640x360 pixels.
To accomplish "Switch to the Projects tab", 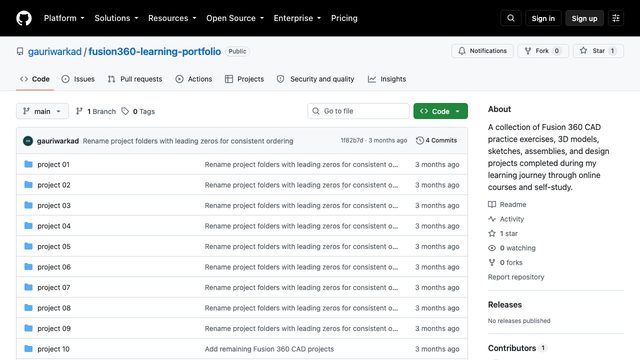I will pos(244,79).
